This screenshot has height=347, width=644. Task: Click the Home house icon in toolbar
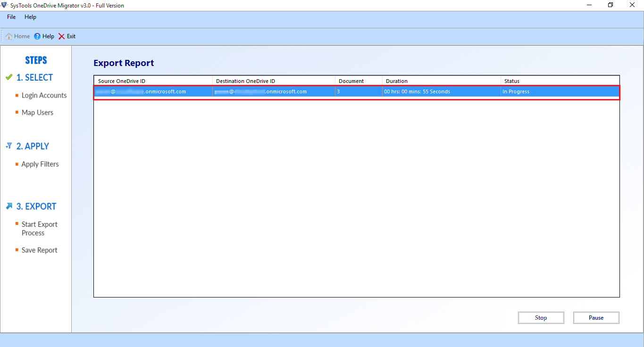(x=9, y=36)
